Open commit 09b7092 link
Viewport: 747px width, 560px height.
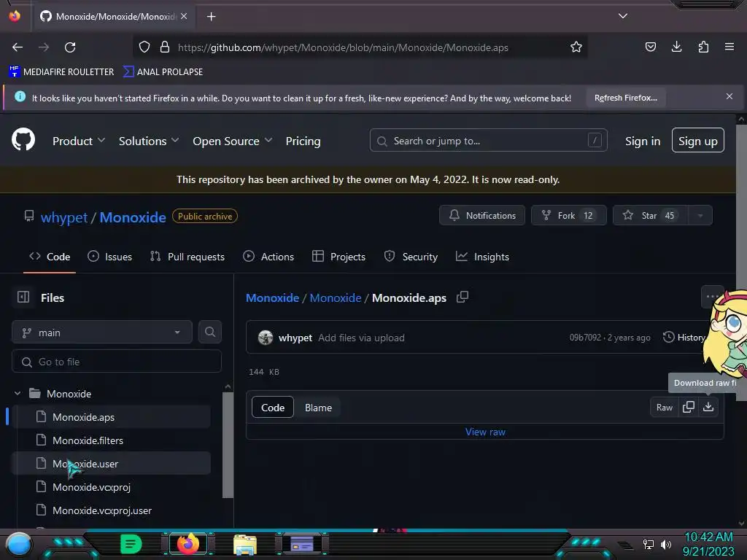tap(585, 337)
